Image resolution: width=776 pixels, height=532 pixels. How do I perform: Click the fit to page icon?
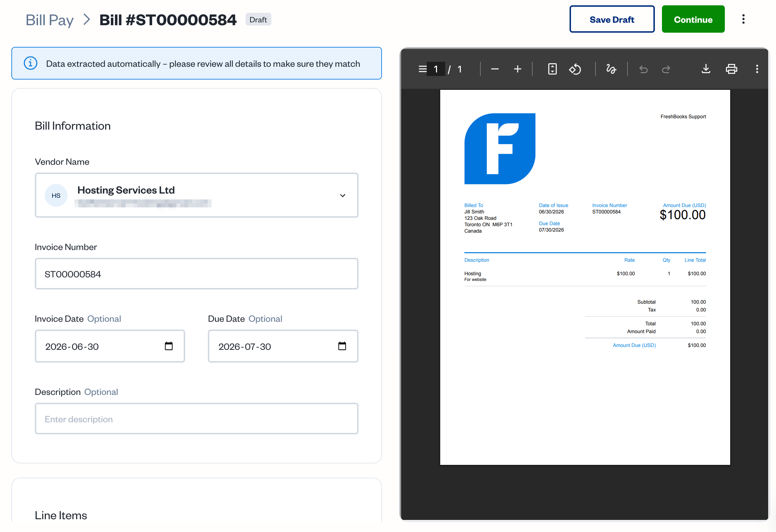click(553, 69)
